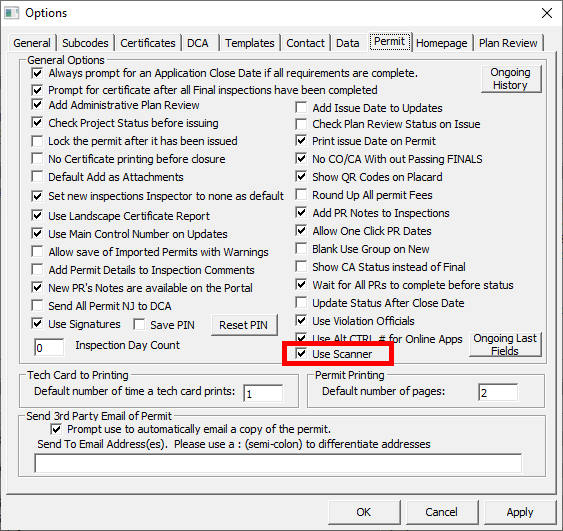The image size is (563, 531).
Task: Toggle Add Issue Date to Updates
Action: (301, 108)
